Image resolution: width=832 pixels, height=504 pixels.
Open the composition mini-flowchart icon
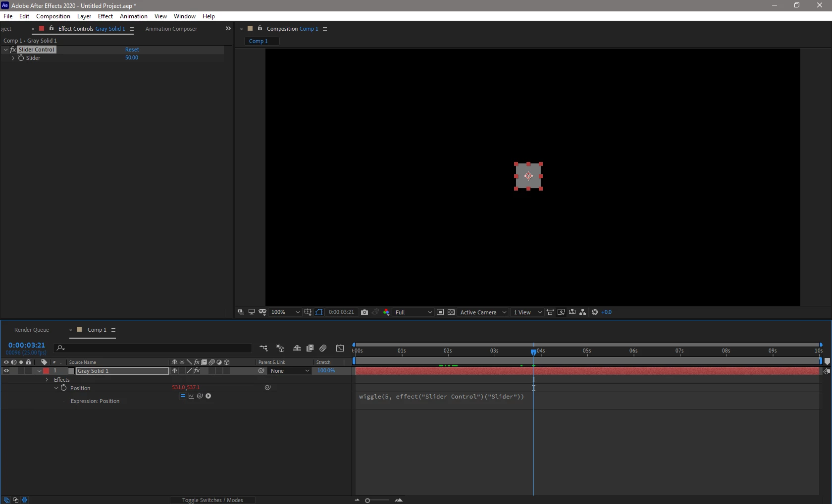[x=263, y=348]
